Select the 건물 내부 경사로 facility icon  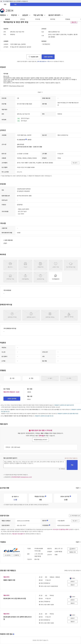pos(69,315)
